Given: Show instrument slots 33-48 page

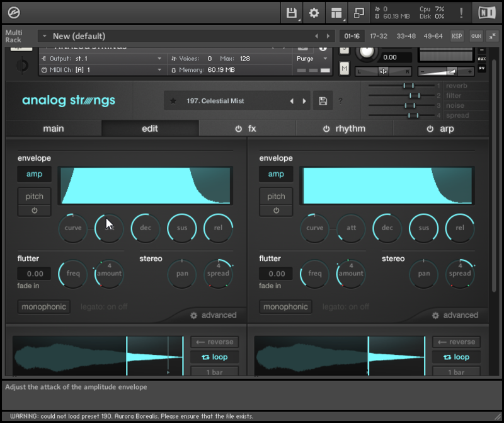Looking at the screenshot, I should [406, 36].
